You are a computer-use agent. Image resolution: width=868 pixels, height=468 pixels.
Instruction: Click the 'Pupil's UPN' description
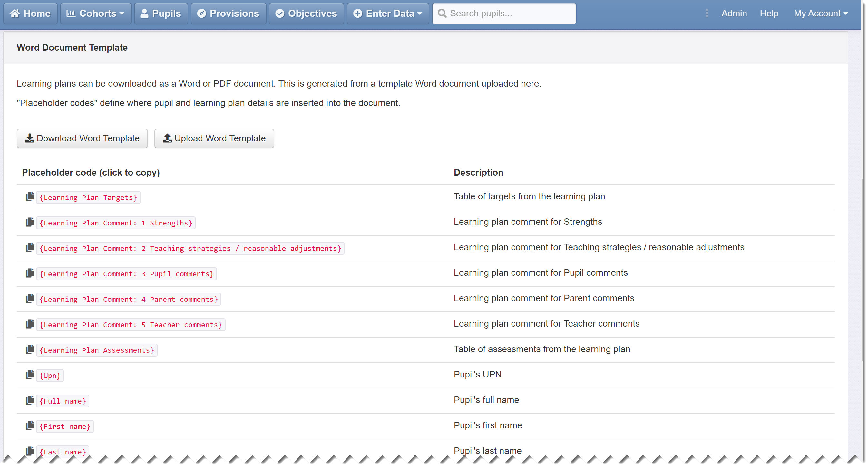[477, 374]
